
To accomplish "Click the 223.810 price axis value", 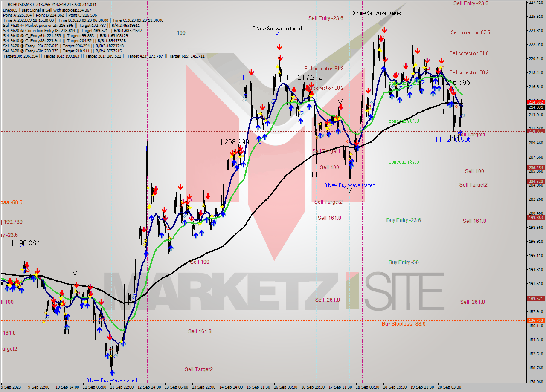I will [x=536, y=31].
